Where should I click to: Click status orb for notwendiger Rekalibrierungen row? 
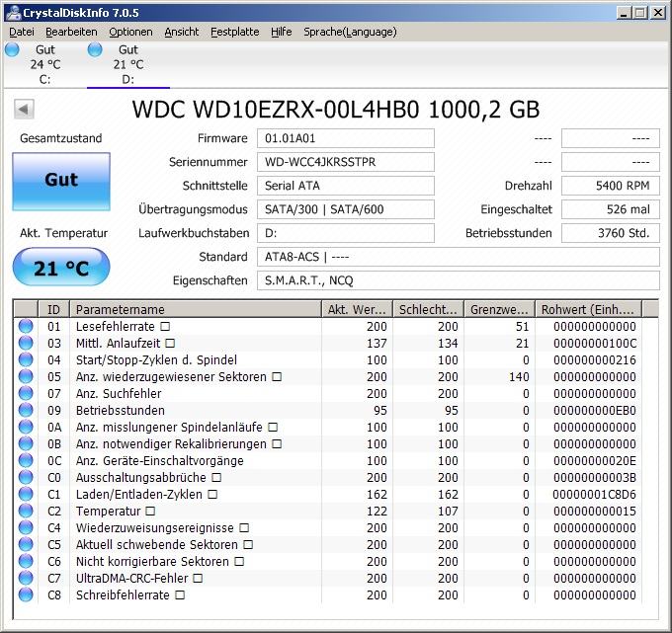(x=26, y=443)
